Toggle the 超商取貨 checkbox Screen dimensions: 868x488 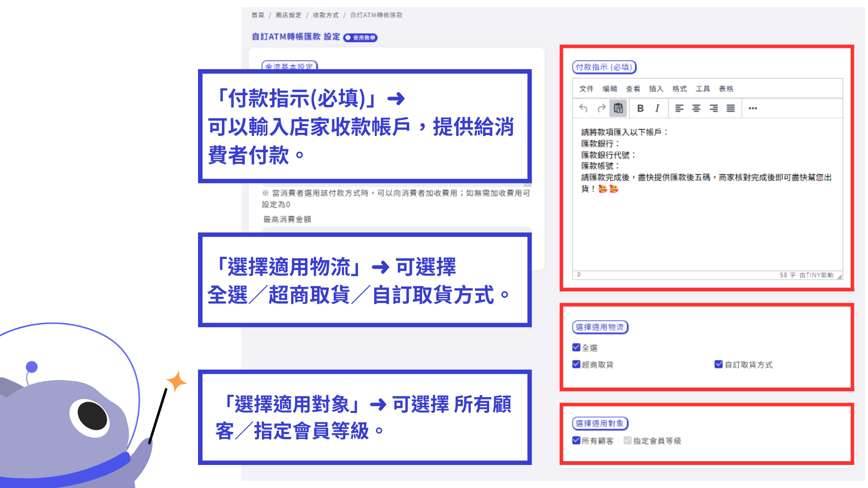coord(576,364)
